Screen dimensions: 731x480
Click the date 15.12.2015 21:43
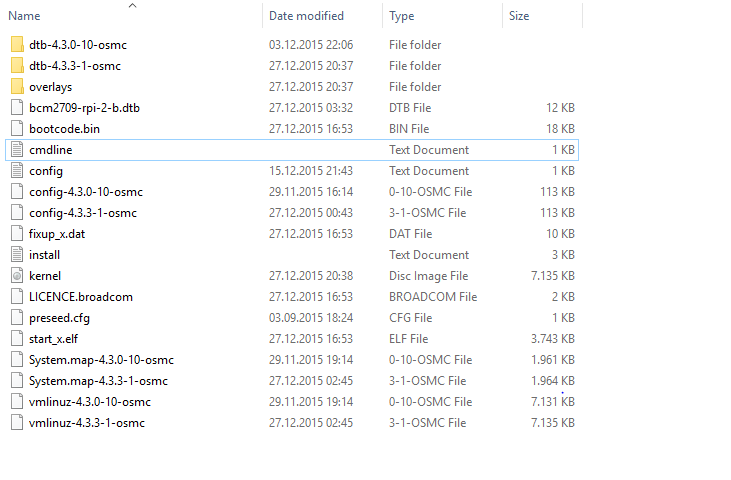click(x=311, y=171)
